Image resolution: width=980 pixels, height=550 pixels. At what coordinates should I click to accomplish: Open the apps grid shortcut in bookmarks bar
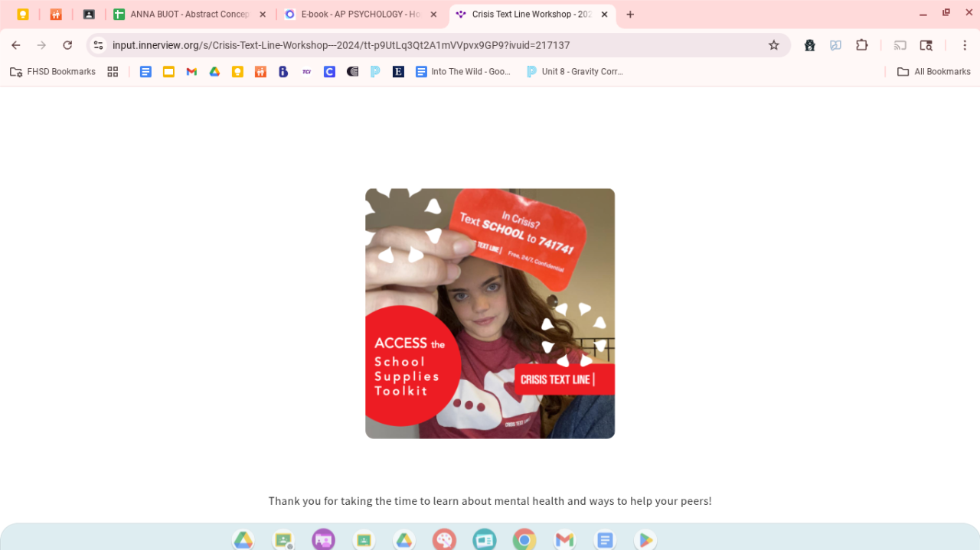(113, 72)
